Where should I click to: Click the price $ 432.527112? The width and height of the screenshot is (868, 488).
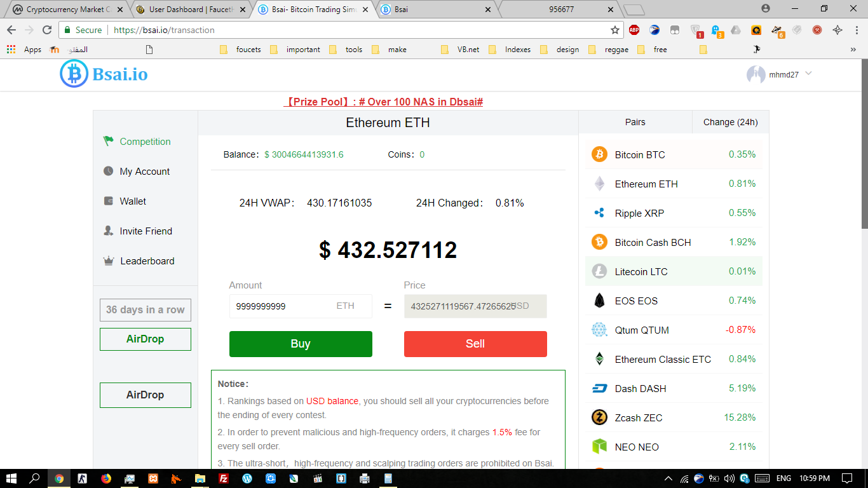388,250
